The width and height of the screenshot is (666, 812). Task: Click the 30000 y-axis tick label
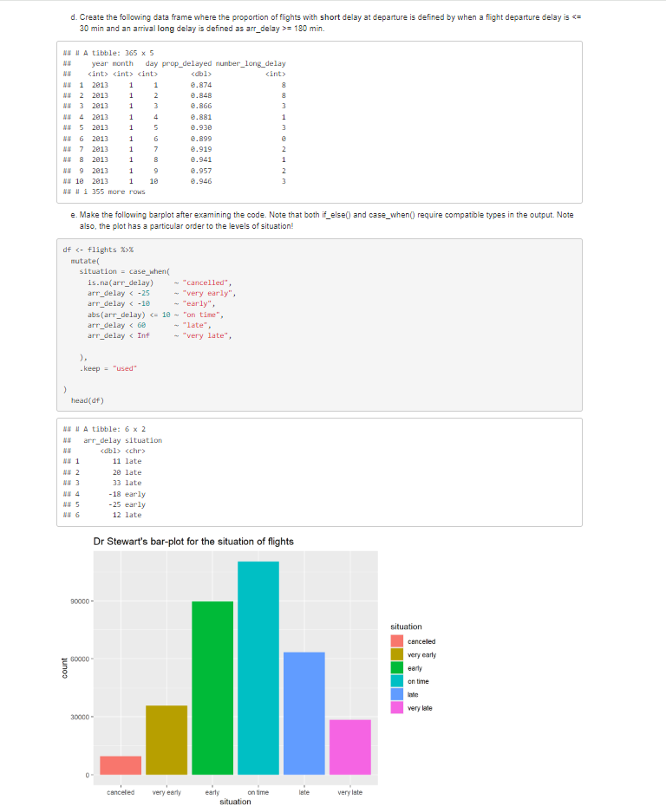[x=80, y=717]
